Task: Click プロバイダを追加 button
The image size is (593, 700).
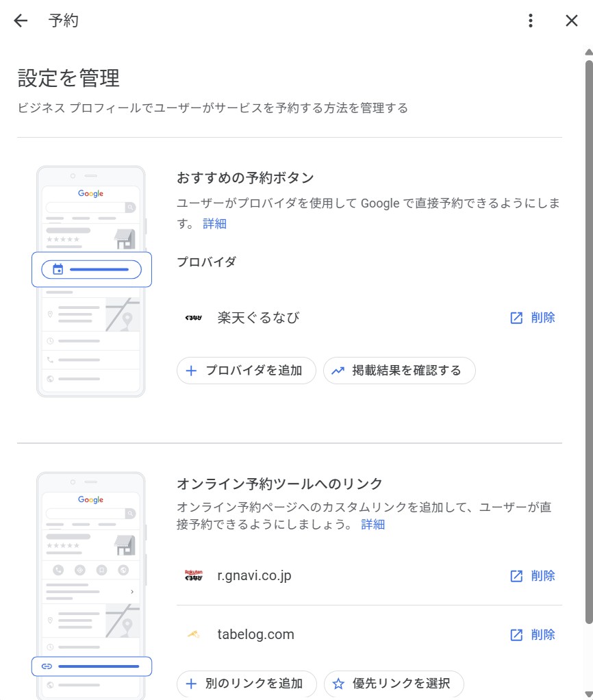Action: click(246, 371)
